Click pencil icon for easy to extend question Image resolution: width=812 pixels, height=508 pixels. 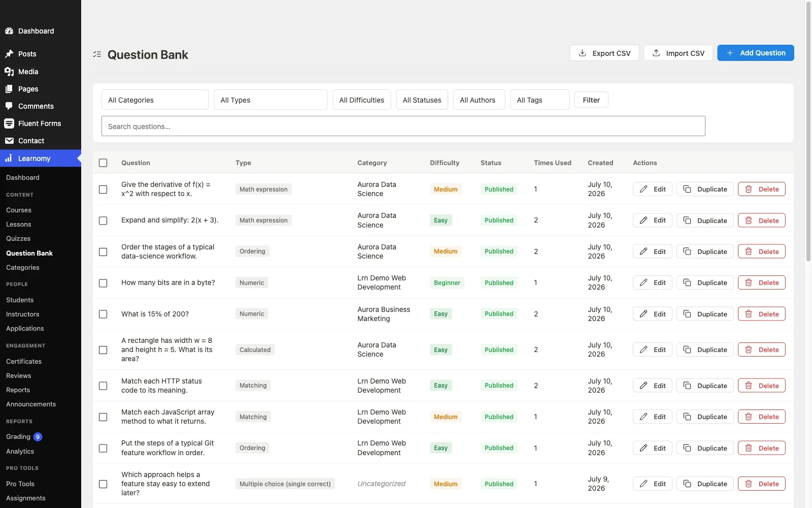[644, 484]
